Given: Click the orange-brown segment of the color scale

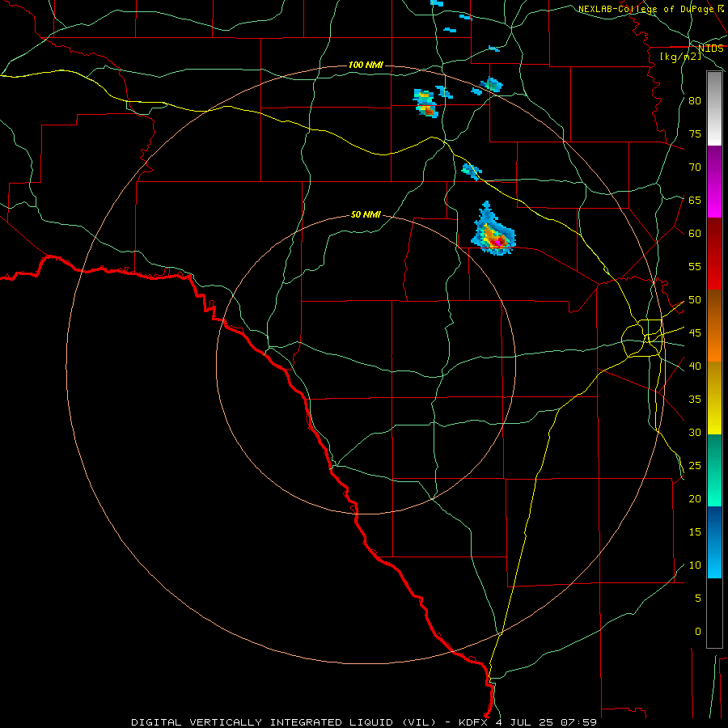Looking at the screenshot, I should (714, 325).
